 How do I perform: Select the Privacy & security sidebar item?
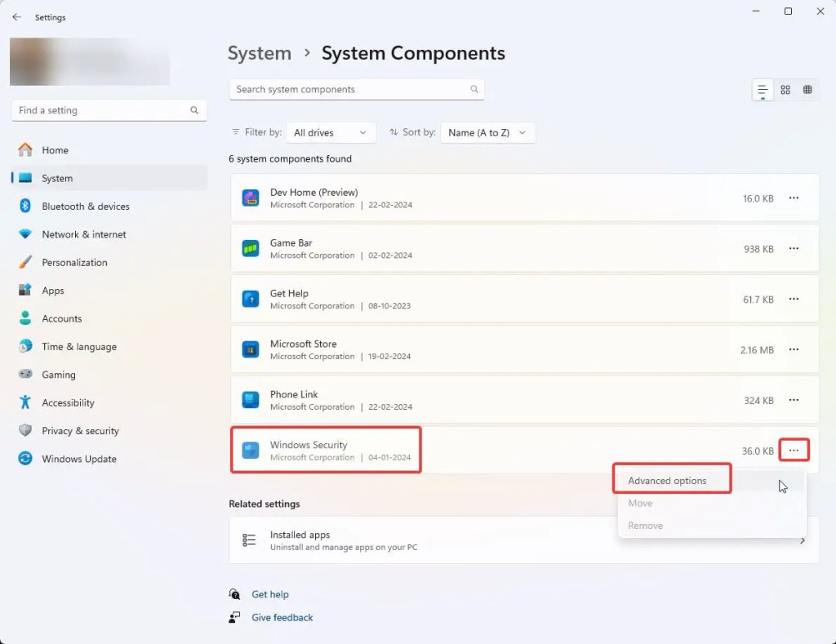click(80, 431)
